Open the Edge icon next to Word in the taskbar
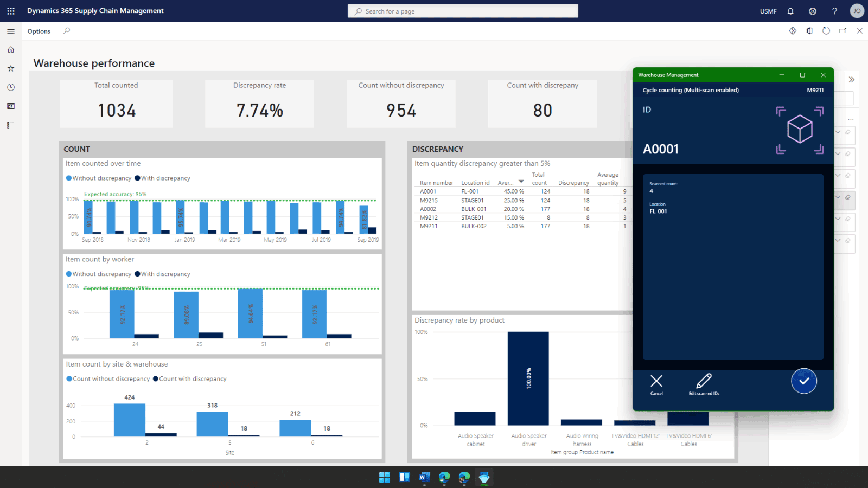The width and height of the screenshot is (868, 488). click(444, 477)
